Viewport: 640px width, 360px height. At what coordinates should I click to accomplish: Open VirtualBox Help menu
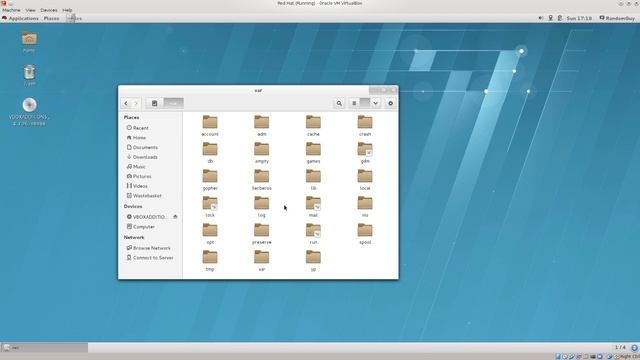tap(67, 10)
